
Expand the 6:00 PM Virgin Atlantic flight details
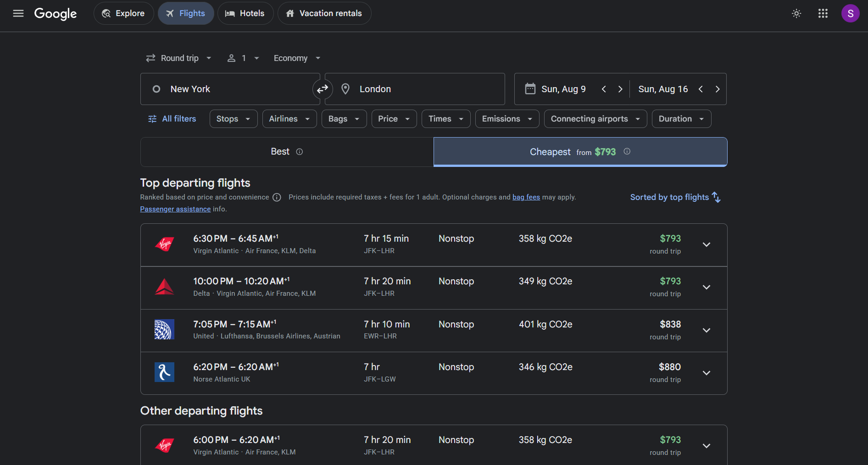[707, 446]
